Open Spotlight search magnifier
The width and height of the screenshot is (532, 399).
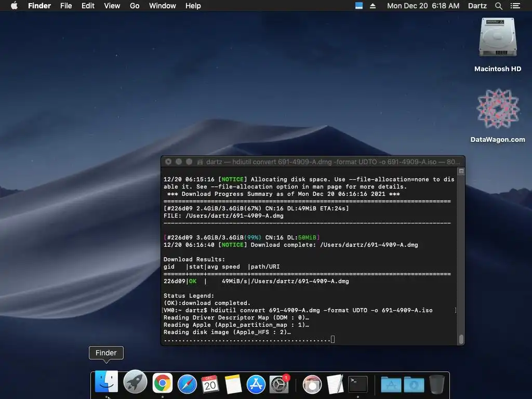(x=498, y=6)
